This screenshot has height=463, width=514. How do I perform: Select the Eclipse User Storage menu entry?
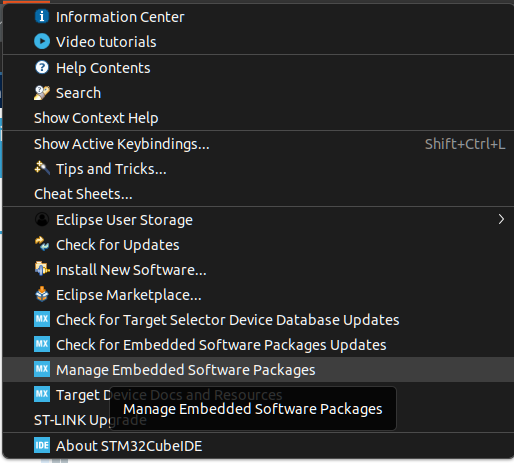pyautogui.click(x=258, y=220)
